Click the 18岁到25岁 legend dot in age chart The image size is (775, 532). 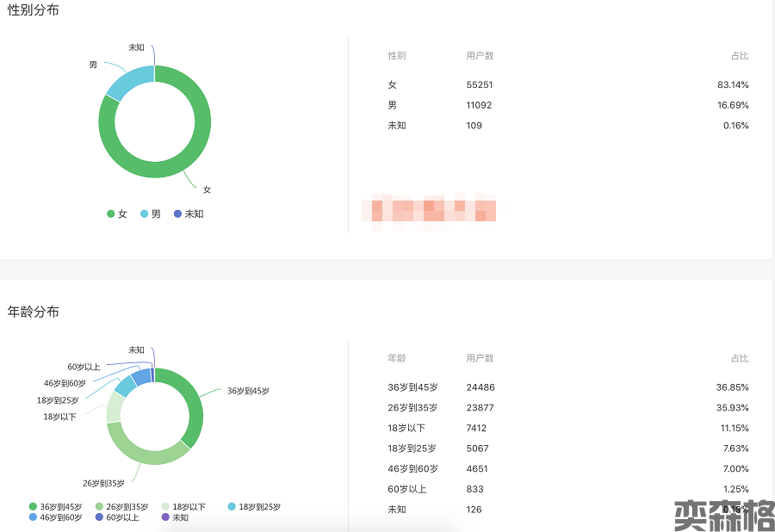point(232,507)
